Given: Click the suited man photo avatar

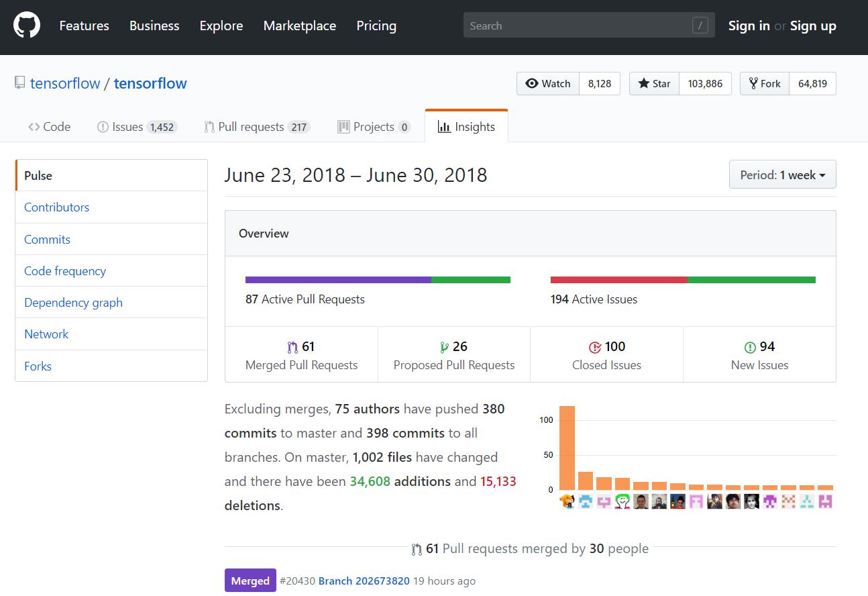Looking at the screenshot, I should [x=641, y=501].
